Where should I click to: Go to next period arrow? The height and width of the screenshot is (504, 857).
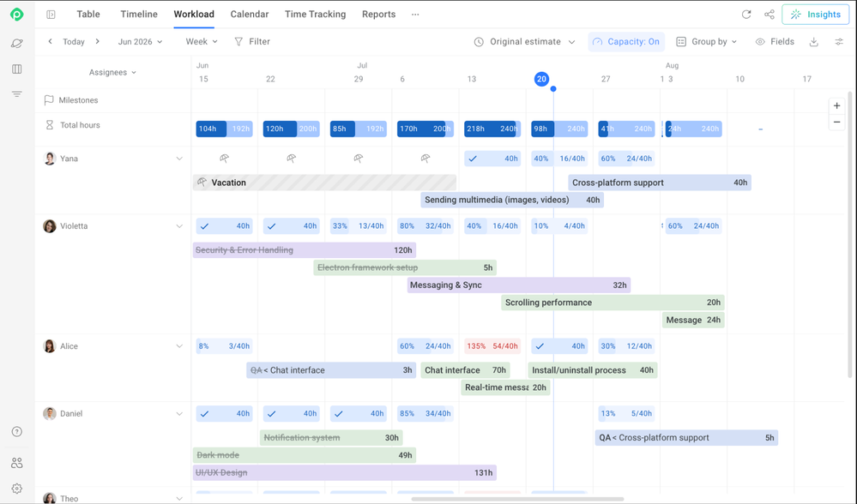pyautogui.click(x=97, y=41)
